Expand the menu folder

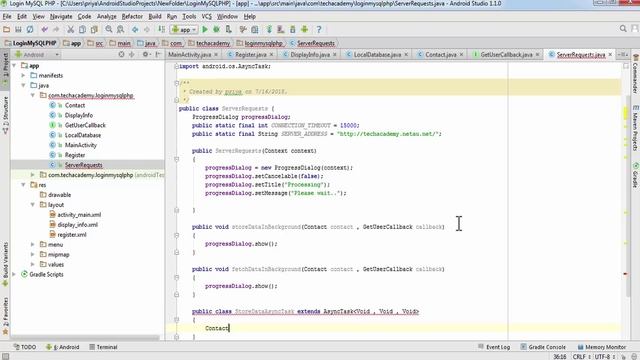pos(33,244)
